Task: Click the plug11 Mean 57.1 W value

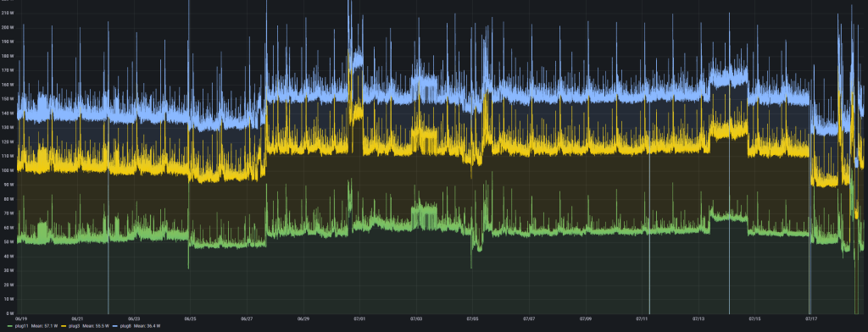Action: [44, 326]
